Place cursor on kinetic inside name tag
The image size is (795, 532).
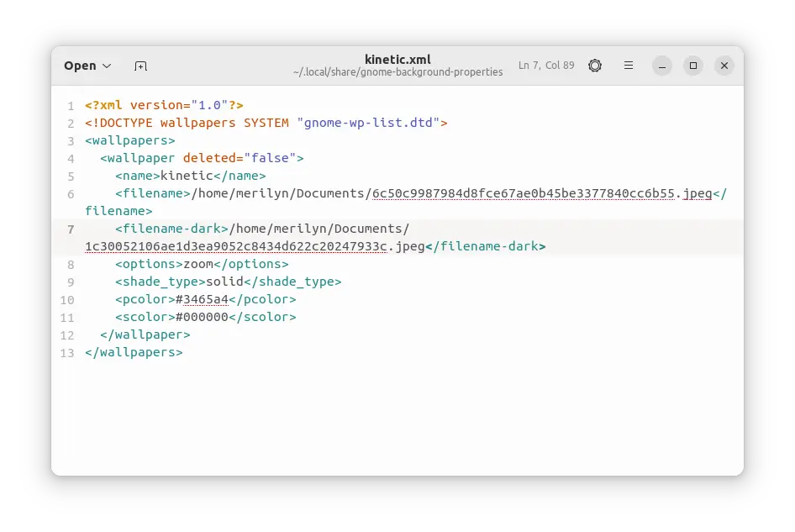(187, 176)
